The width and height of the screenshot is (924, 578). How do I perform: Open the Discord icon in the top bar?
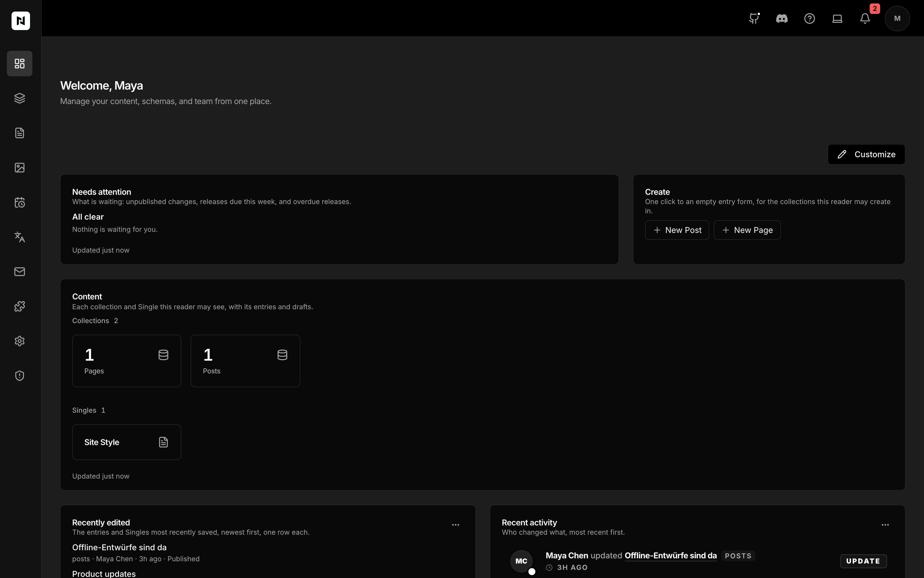click(782, 18)
